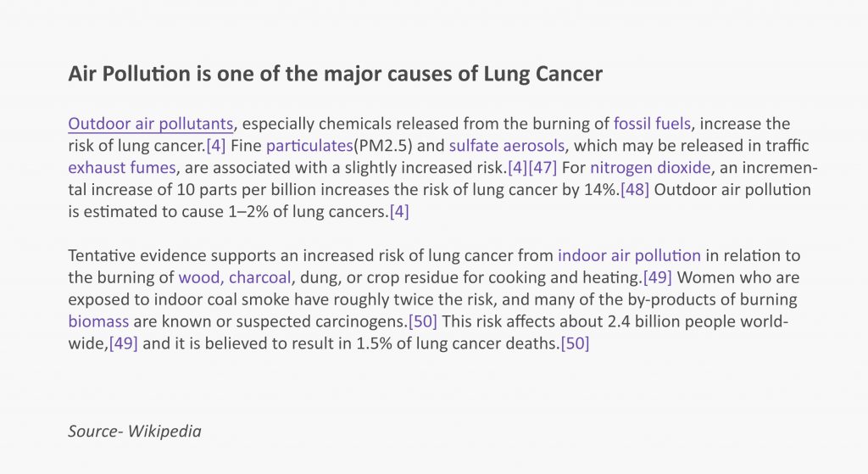This screenshot has height=474, width=868.
Task: Click citation [49] after 'cooking and heating.'
Action: click(x=658, y=277)
